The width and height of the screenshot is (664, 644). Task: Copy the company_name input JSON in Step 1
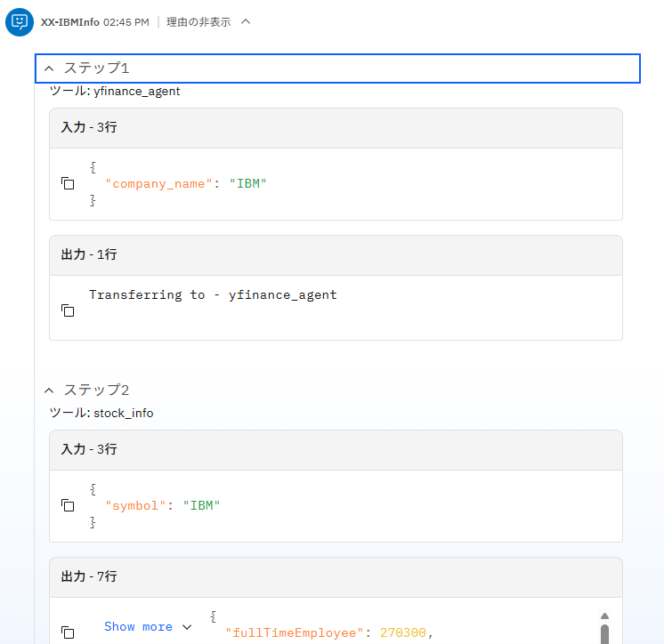pyautogui.click(x=68, y=183)
